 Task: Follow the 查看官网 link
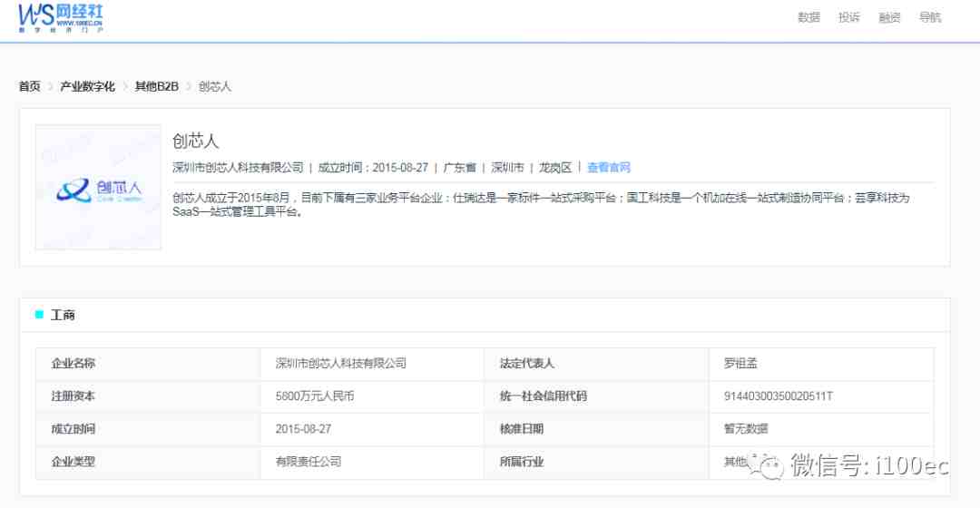click(x=609, y=168)
